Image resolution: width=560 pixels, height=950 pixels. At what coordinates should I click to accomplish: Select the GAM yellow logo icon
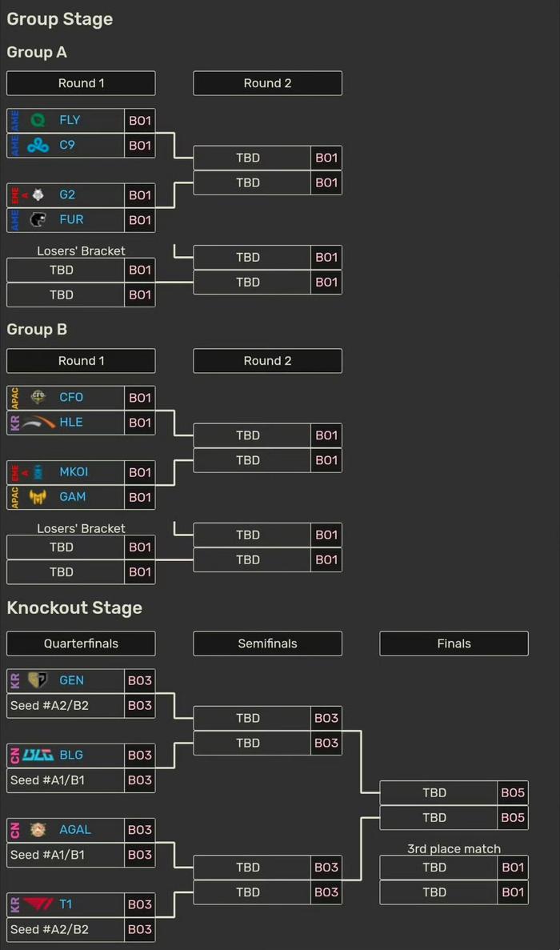pyautogui.click(x=38, y=497)
